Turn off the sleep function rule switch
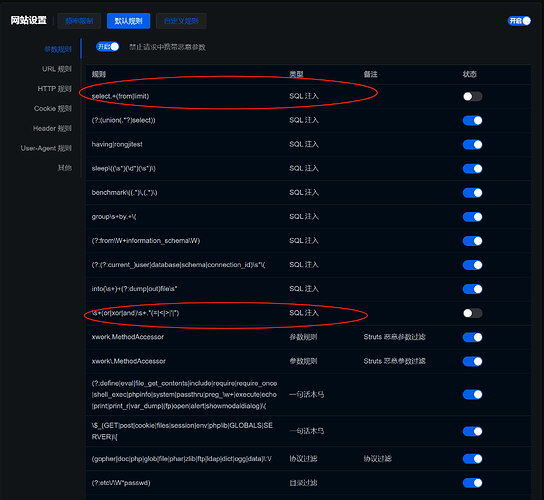The image size is (544, 500). point(472,169)
